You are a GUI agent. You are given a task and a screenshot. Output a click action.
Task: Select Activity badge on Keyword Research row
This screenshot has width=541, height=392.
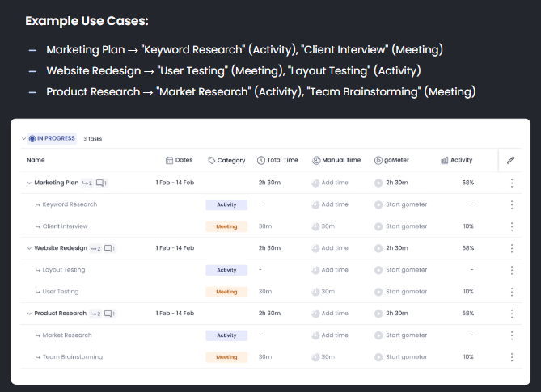tap(226, 204)
